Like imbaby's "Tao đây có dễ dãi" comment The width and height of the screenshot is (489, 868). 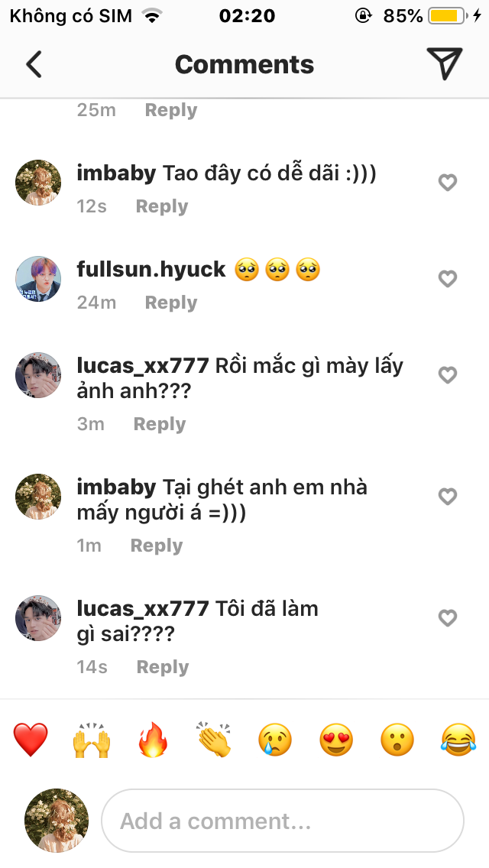(447, 182)
